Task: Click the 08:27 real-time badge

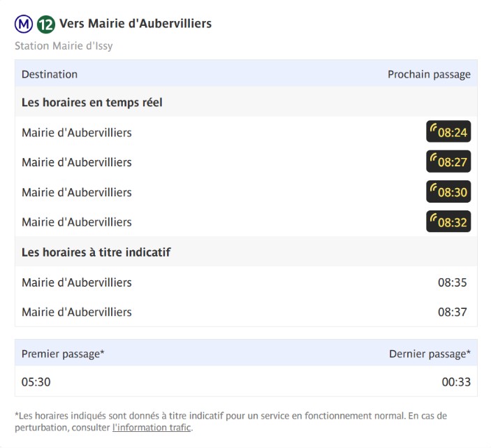Action: 448,161
